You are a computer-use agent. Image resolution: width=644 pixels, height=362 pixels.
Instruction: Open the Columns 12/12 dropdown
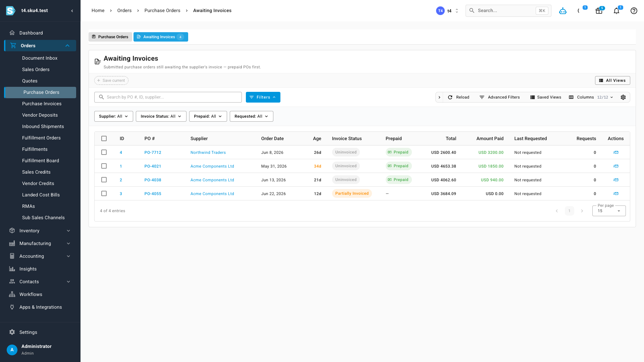coord(591,97)
